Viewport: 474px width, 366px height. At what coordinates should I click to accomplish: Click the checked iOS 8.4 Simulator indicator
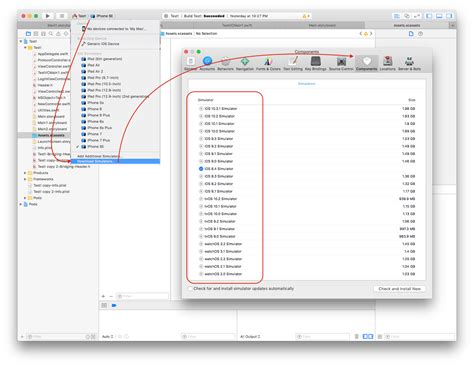(201, 169)
